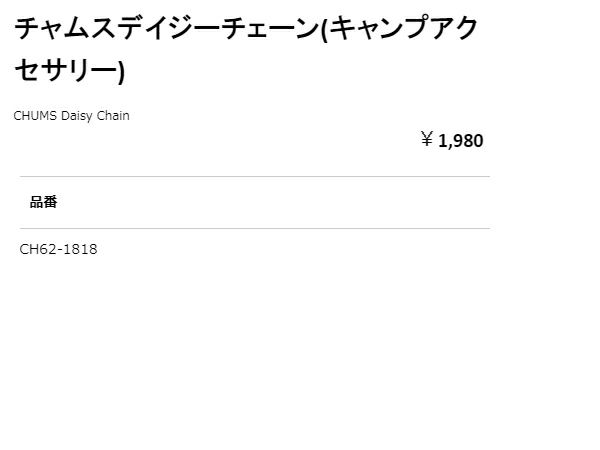Click the word Chain in subtitle
The image size is (600, 450).
point(113,115)
